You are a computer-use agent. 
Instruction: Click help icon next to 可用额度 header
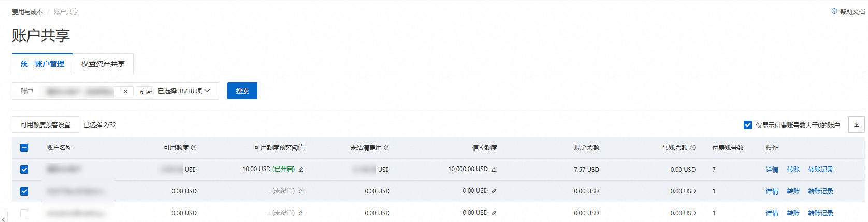(x=194, y=148)
